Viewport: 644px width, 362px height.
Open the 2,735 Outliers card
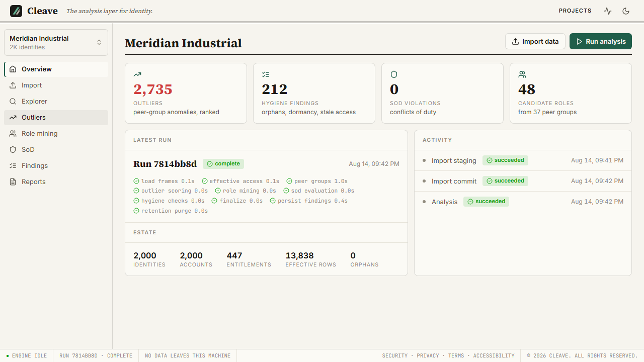pyautogui.click(x=186, y=93)
